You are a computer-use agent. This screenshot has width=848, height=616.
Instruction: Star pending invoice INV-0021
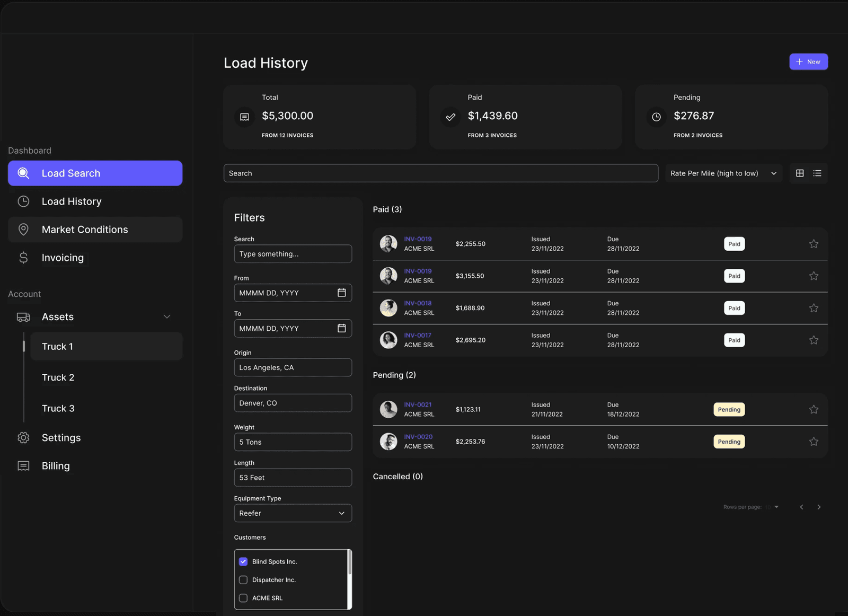click(x=814, y=410)
